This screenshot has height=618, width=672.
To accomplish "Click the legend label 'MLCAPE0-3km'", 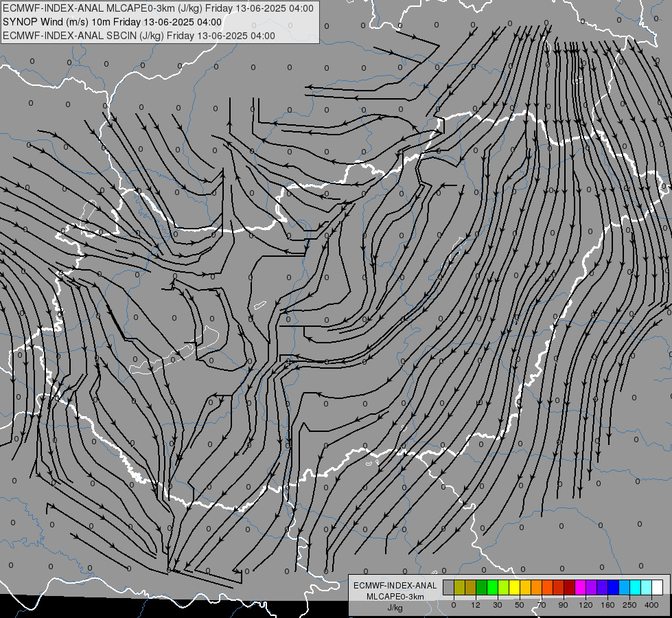I will pos(395,597).
